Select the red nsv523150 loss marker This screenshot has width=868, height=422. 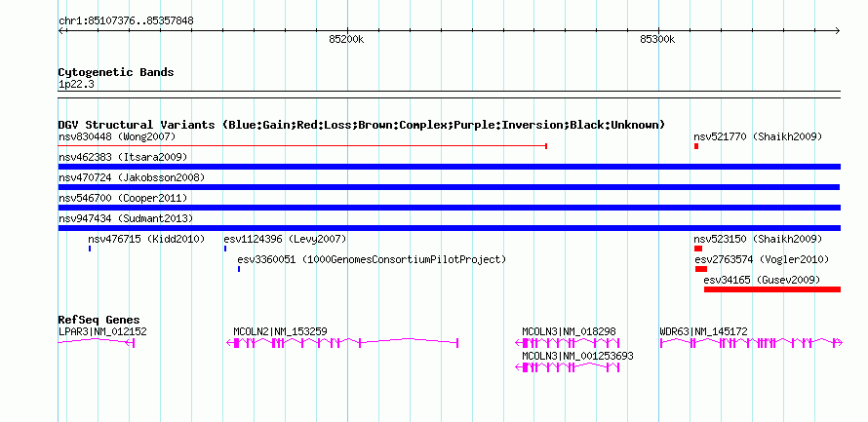698,249
